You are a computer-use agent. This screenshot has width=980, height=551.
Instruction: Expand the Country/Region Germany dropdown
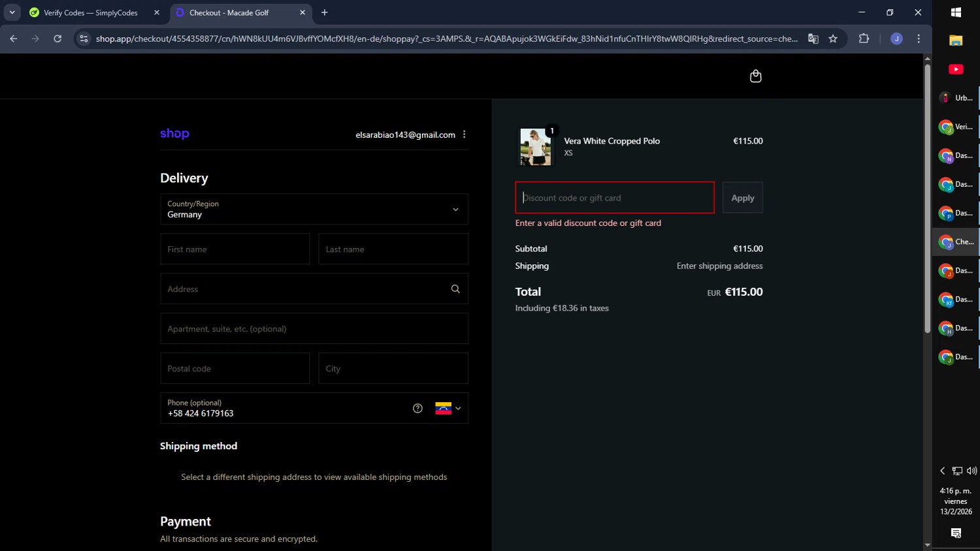(314, 209)
